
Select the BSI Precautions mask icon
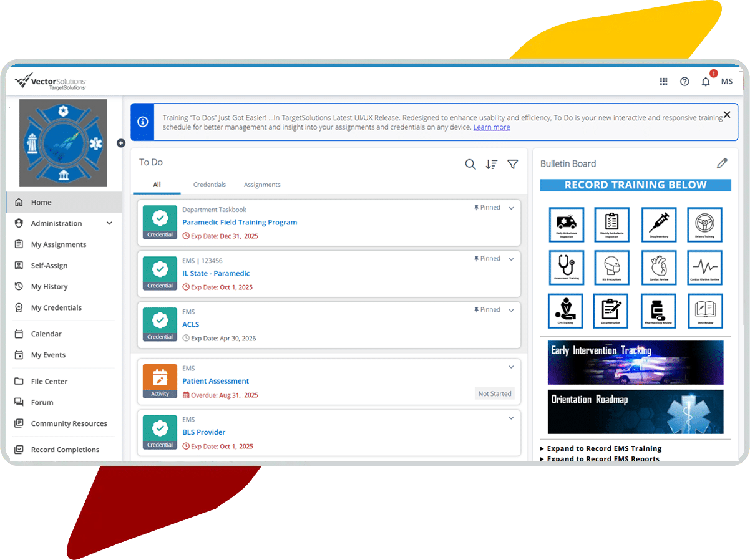point(611,268)
